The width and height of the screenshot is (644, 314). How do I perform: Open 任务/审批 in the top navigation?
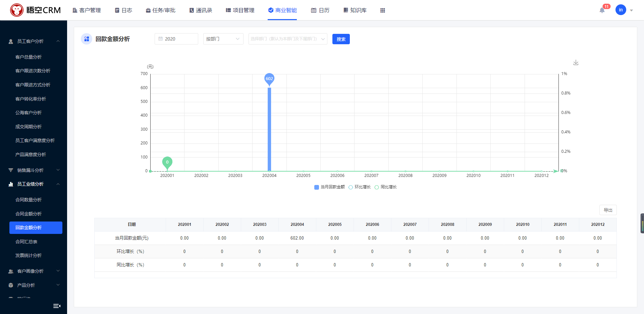[160, 10]
